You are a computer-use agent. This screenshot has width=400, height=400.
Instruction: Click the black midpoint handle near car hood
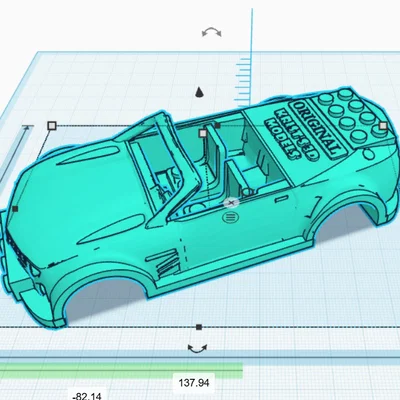[15, 209]
